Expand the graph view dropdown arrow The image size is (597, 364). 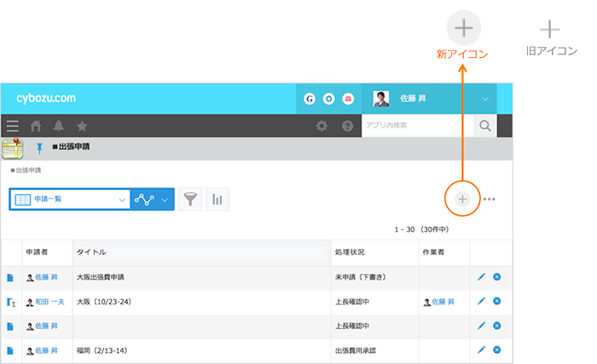[x=165, y=199]
